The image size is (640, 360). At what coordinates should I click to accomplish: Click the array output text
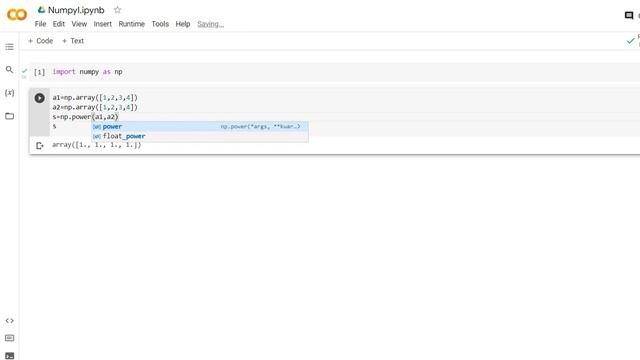pyautogui.click(x=97, y=145)
